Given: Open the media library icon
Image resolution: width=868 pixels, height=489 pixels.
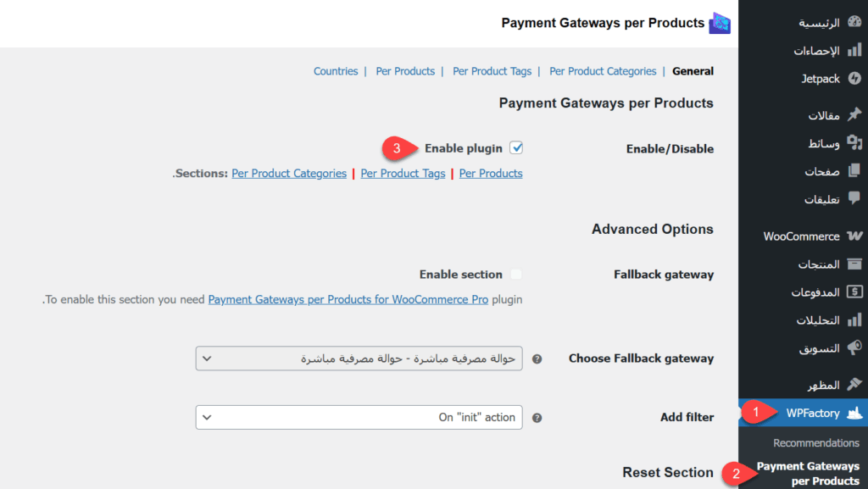Looking at the screenshot, I should click(x=854, y=143).
